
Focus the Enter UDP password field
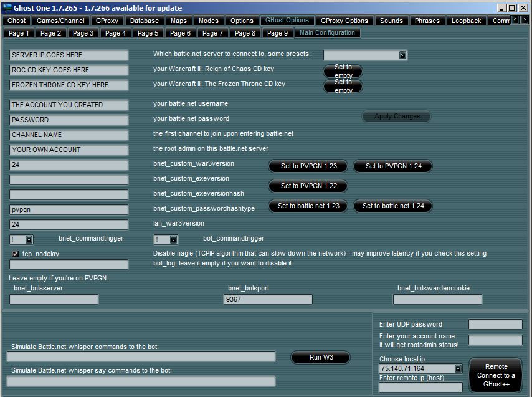[x=495, y=324]
